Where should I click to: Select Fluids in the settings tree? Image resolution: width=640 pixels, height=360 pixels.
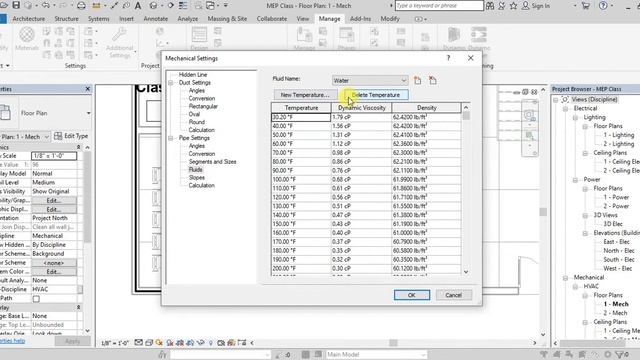coord(196,170)
